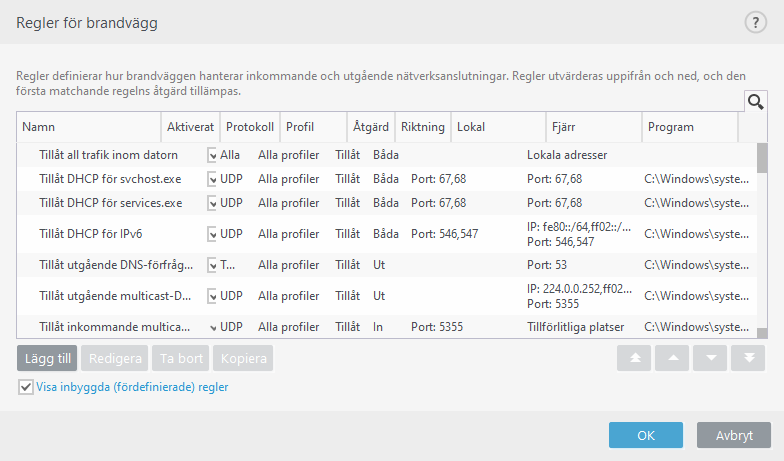Click the search magnifier icon
Screen dimensions: 784x461
click(755, 101)
